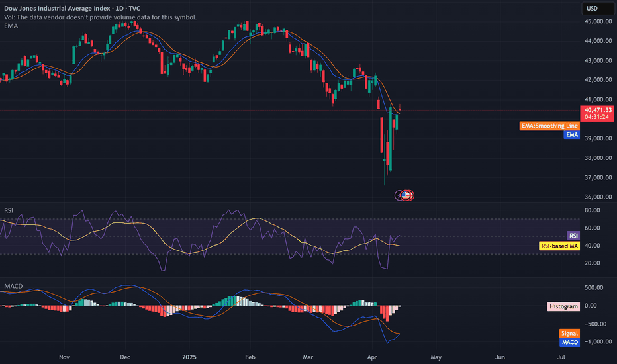Click the May date axis label
The width and height of the screenshot is (617, 364).
[436, 357]
